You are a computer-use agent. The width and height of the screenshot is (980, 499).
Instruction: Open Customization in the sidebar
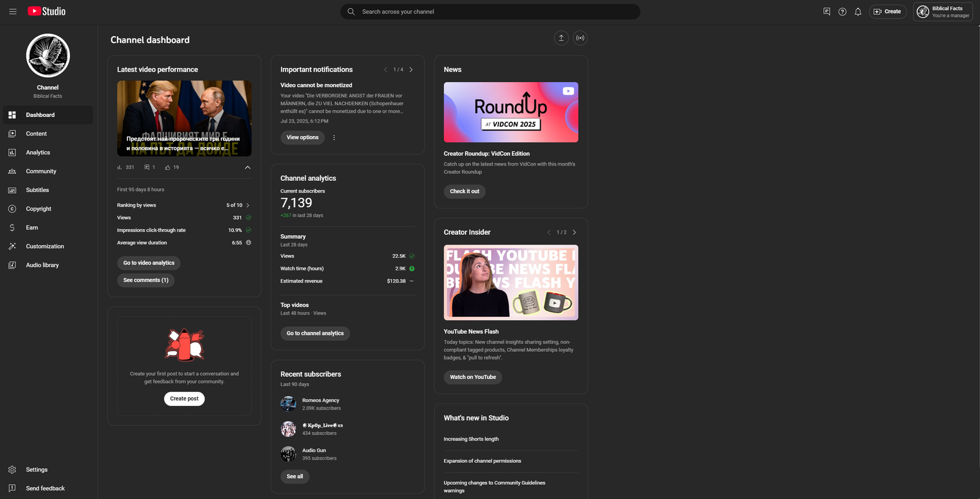tap(48, 246)
